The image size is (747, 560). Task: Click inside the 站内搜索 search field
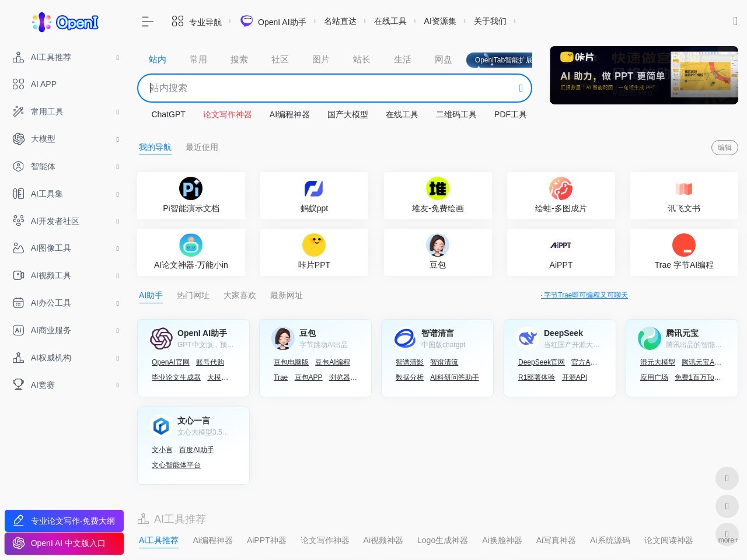point(327,88)
